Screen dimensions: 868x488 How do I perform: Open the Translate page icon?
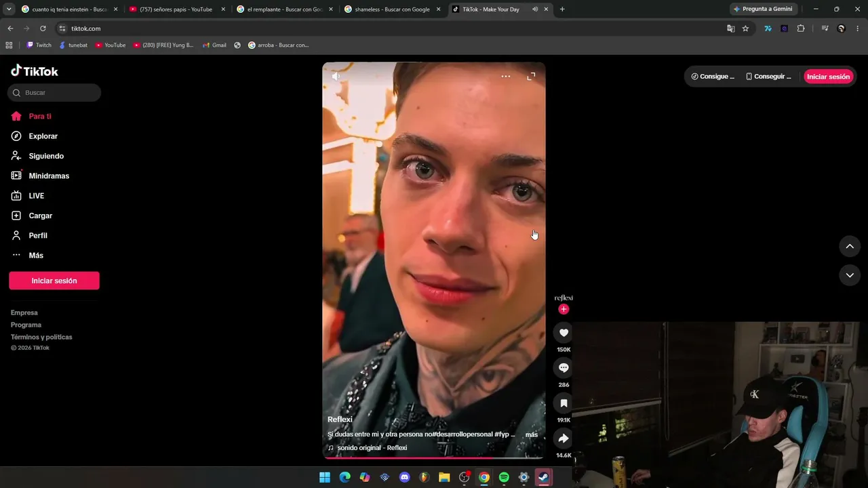coord(731,28)
